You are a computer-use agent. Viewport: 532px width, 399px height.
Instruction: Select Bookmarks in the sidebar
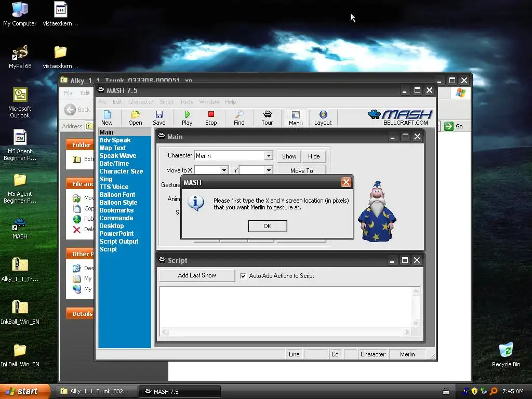(116, 210)
